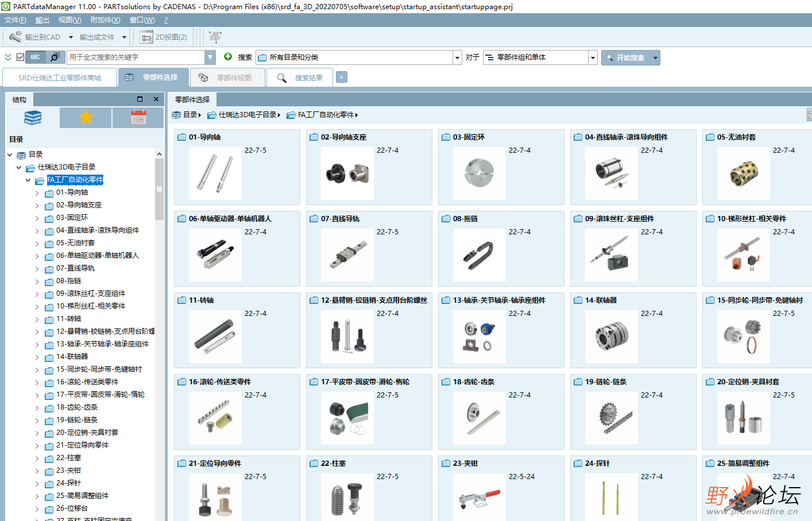
Task: Click the 结构 panel tab
Action: tap(20, 99)
